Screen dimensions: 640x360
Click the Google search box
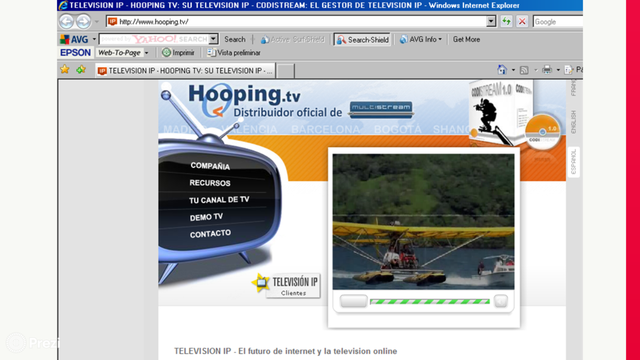558,22
